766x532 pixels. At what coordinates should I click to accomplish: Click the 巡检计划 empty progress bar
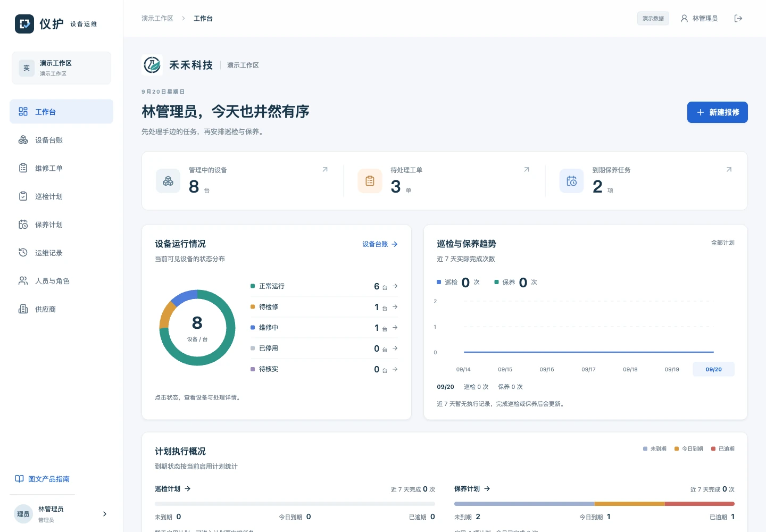[295, 504]
